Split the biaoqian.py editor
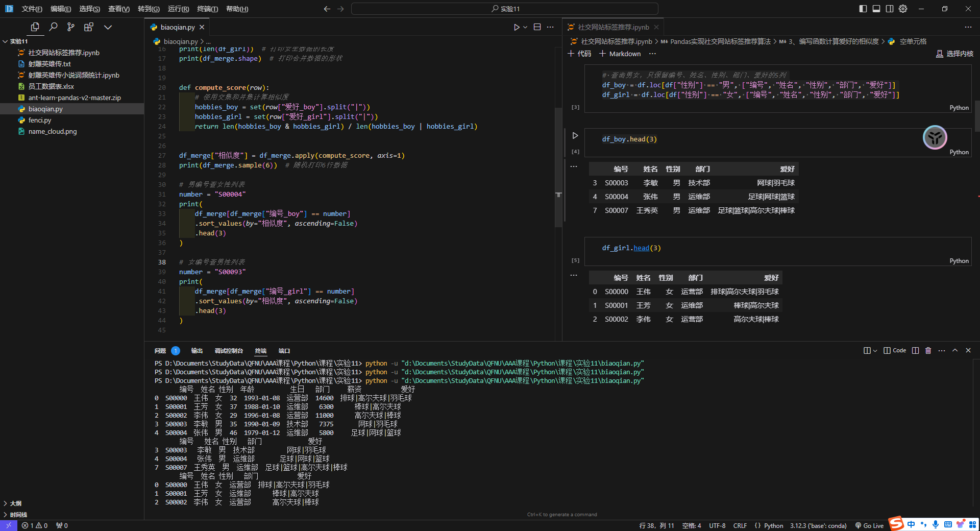 click(x=537, y=27)
